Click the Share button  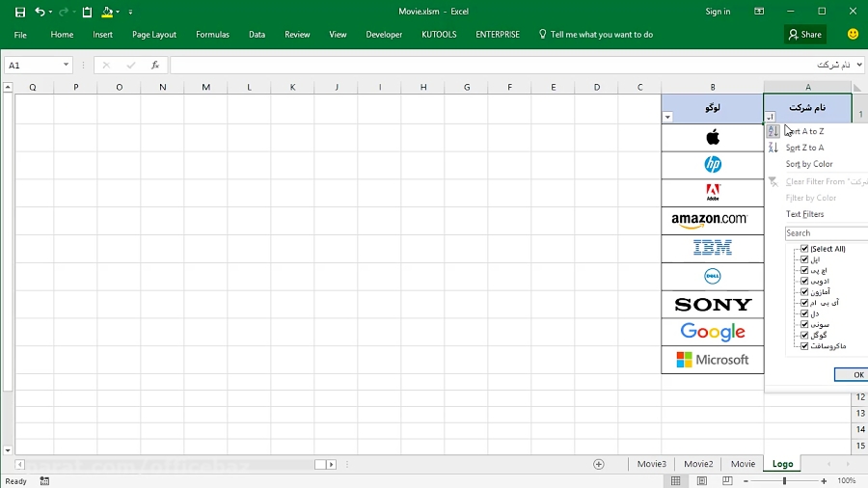[x=805, y=35]
